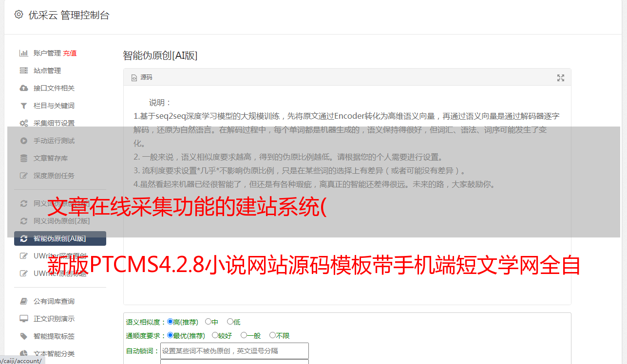Viewport: 627px width, 364px height.
Task: Toggle the 源码 source code button
Action: pos(142,77)
